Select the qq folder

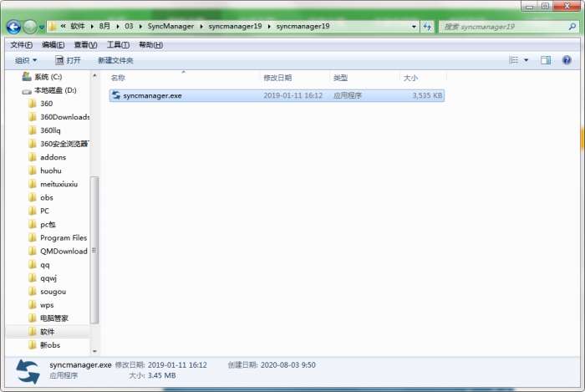[45, 265]
